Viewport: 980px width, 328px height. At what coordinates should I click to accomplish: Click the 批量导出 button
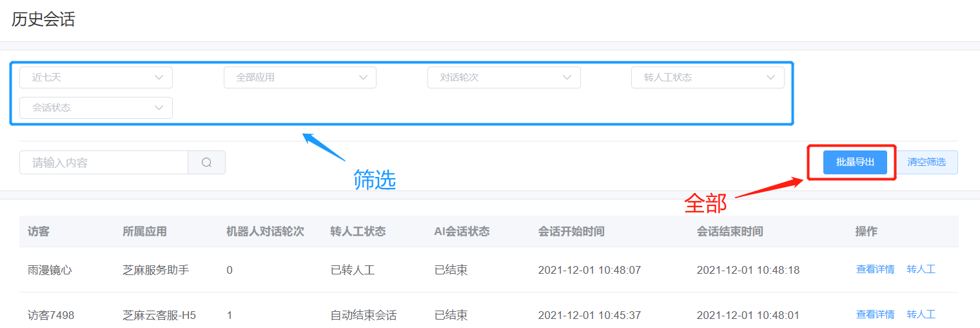[855, 162]
